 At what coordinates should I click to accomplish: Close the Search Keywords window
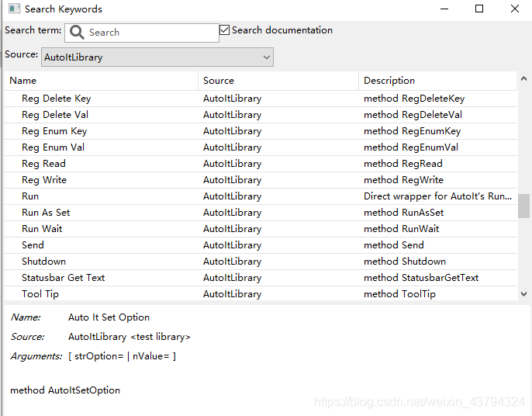tap(515, 9)
